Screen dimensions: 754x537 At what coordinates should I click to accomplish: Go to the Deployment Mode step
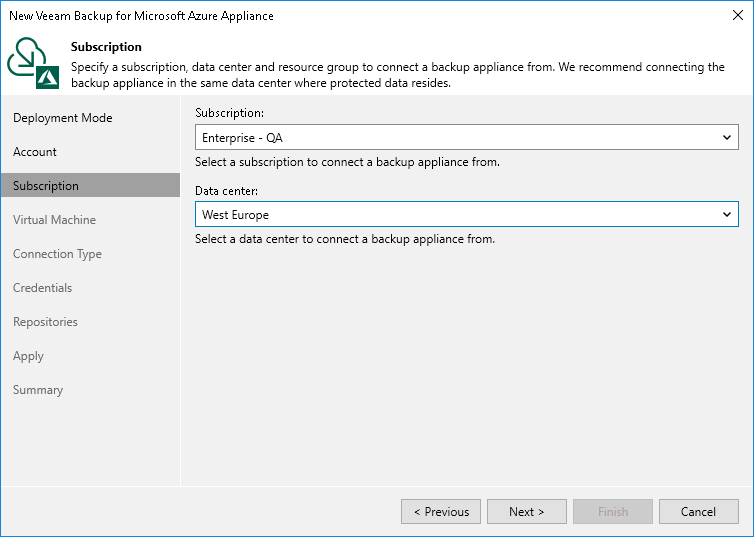tap(62, 118)
